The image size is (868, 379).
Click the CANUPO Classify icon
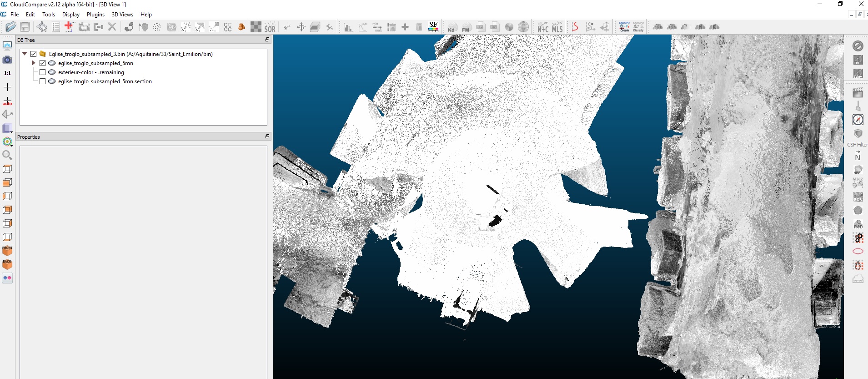pyautogui.click(x=638, y=27)
